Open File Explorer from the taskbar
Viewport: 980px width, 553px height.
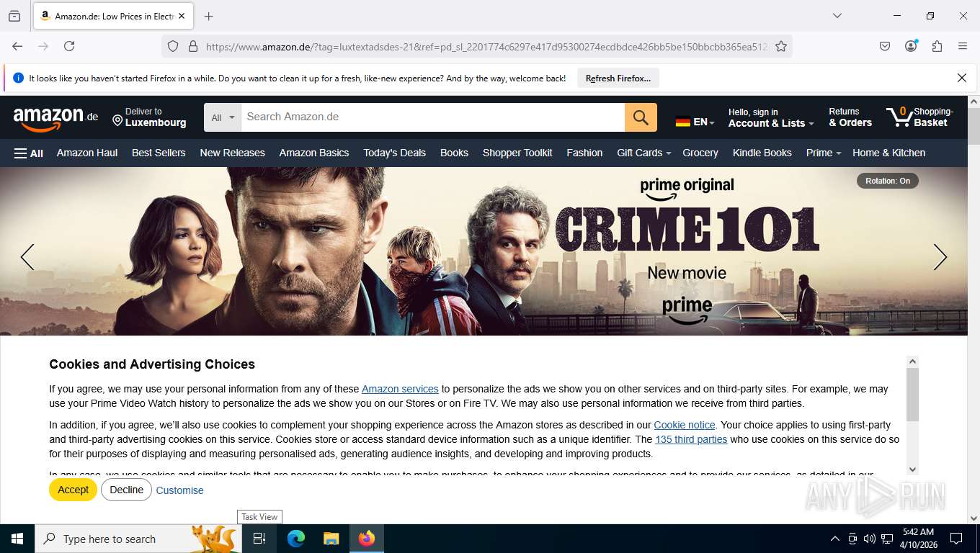click(x=331, y=539)
